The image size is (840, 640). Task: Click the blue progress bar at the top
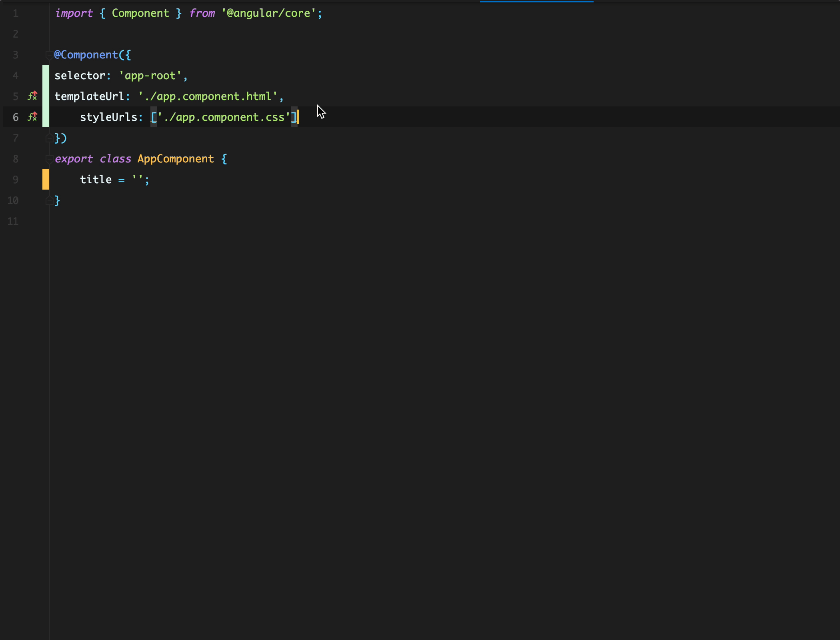tap(536, 2)
